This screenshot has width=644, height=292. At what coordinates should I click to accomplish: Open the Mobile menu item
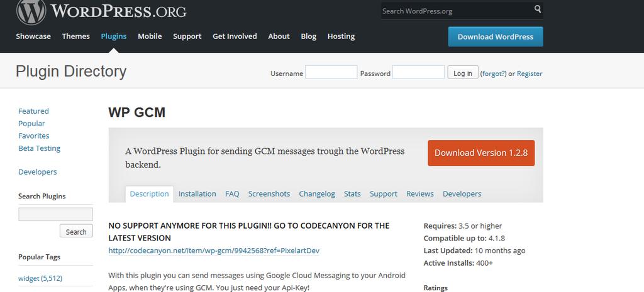point(150,36)
